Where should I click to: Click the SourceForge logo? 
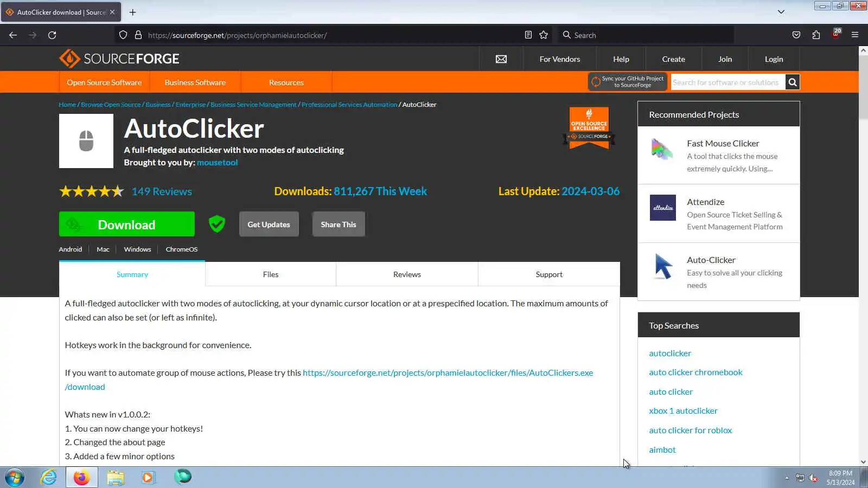(119, 59)
